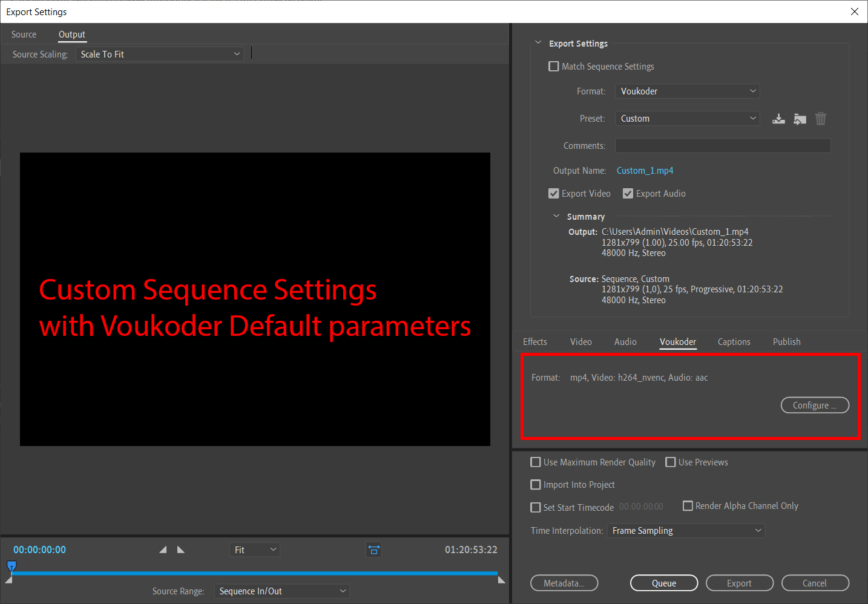Image resolution: width=868 pixels, height=604 pixels.
Task: Open the Video settings tab
Action: tap(580, 342)
